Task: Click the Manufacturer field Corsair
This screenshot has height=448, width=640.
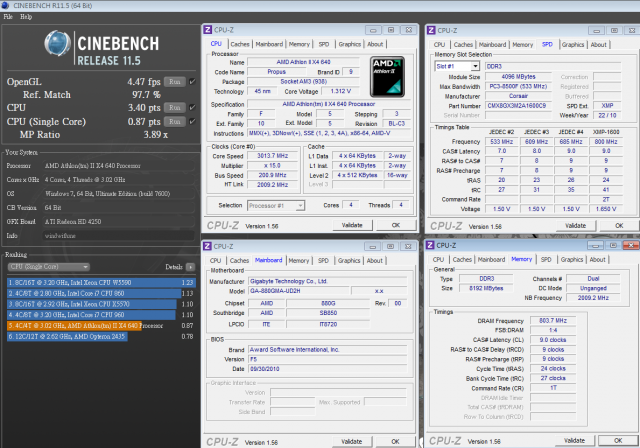Action: pyautogui.click(x=518, y=96)
